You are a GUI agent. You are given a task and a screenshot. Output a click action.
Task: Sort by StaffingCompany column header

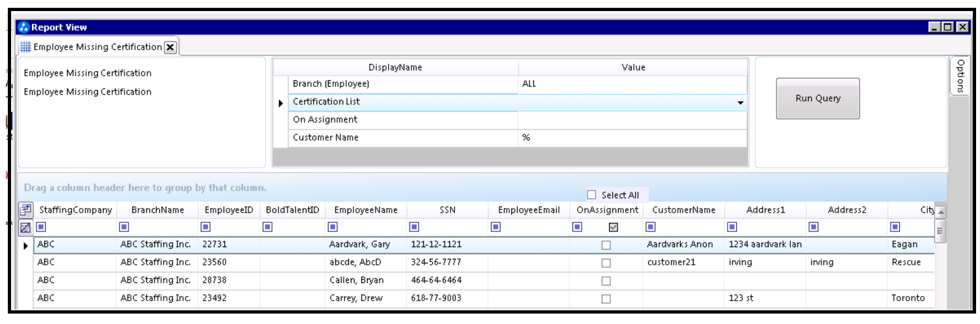[76, 210]
